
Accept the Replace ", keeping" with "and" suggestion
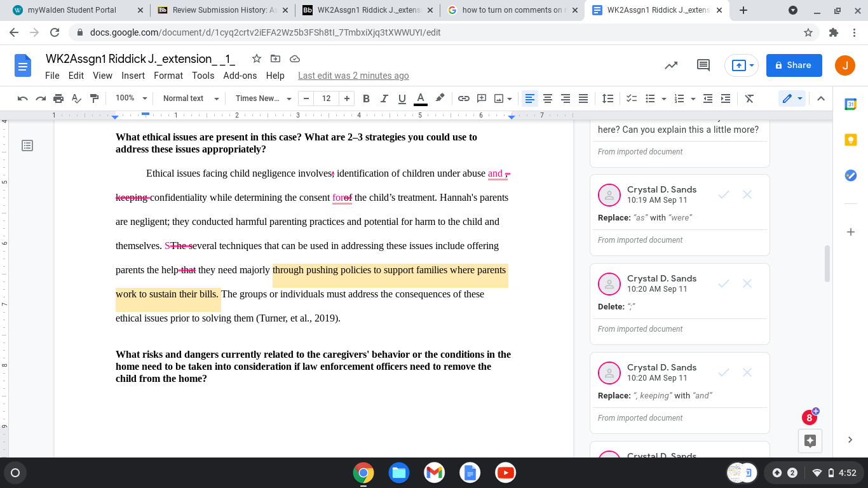tap(723, 372)
